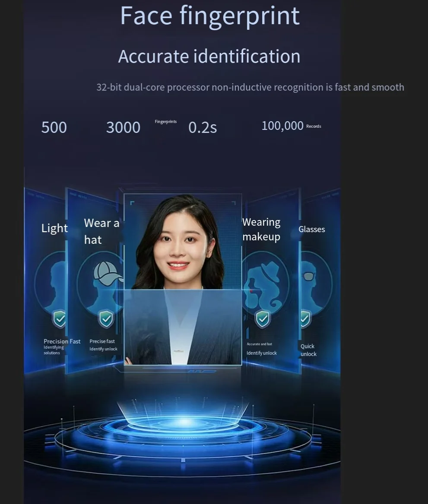The width and height of the screenshot is (428, 504).
Task: Click the '100,000' statistic
Action: pos(282,126)
